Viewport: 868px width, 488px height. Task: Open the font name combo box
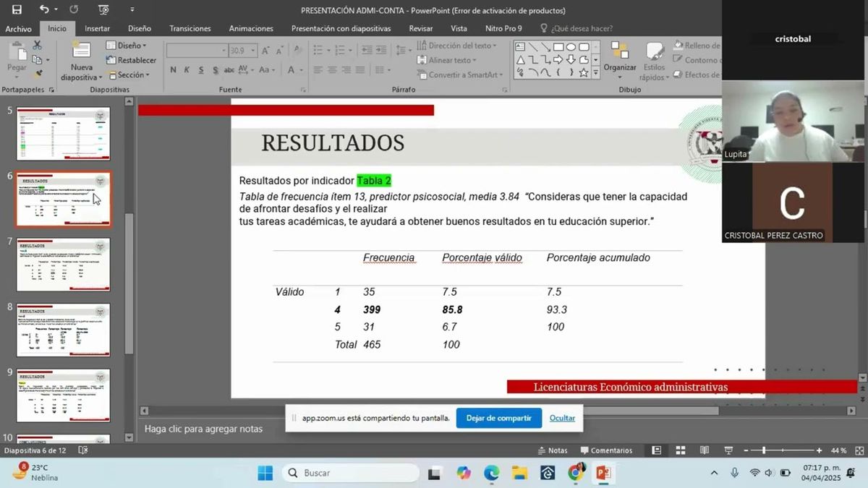(197, 51)
